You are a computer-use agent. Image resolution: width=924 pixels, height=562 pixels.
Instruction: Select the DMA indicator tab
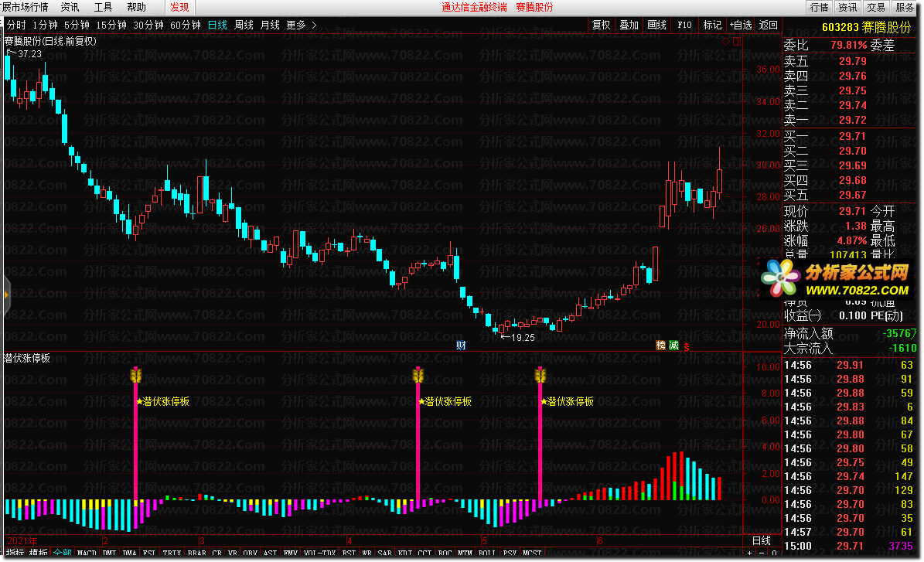point(130,553)
